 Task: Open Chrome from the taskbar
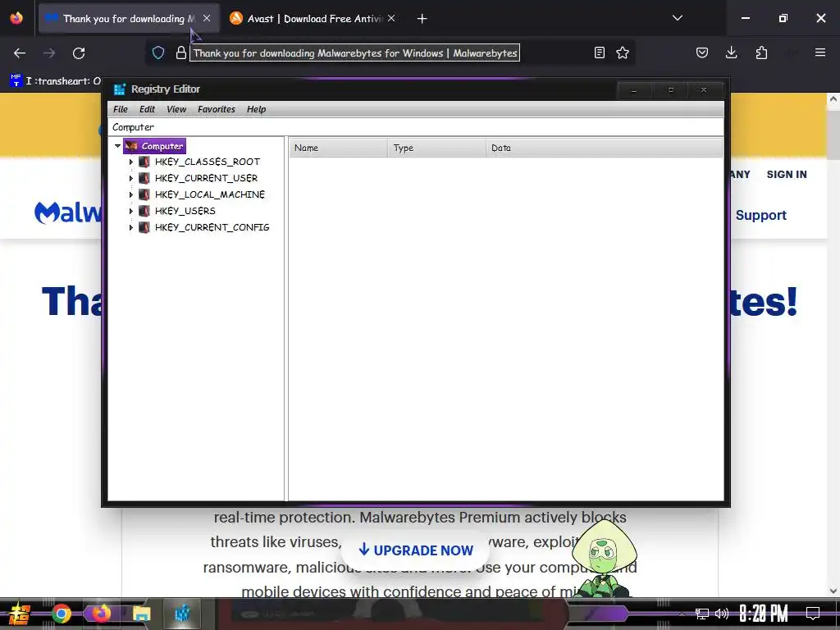pos(61,614)
